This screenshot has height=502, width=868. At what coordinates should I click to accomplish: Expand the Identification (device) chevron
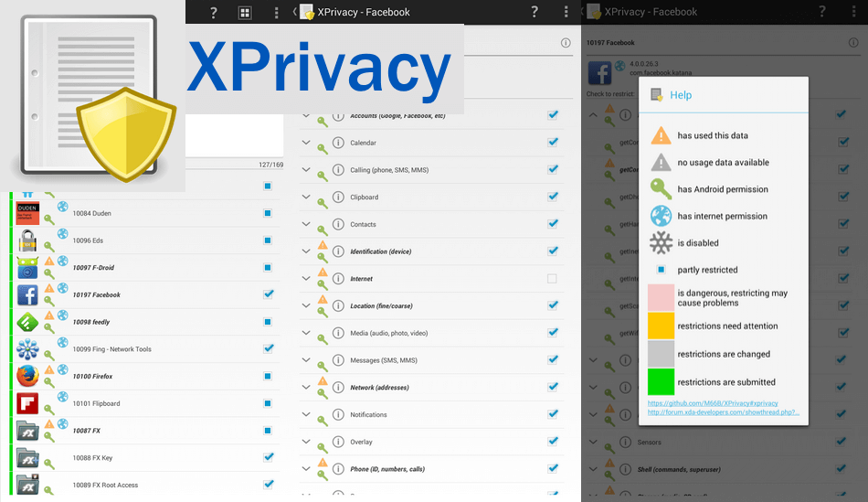click(306, 251)
